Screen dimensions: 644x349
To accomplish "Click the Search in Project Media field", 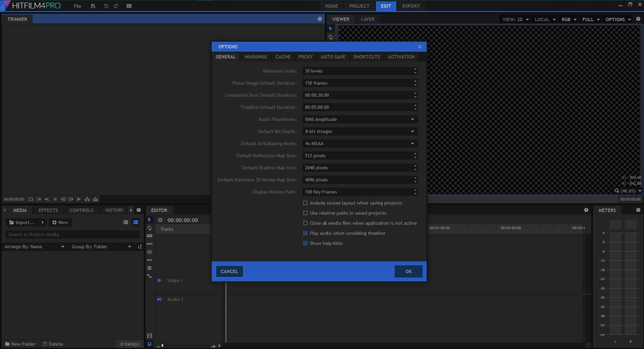I will tap(73, 234).
